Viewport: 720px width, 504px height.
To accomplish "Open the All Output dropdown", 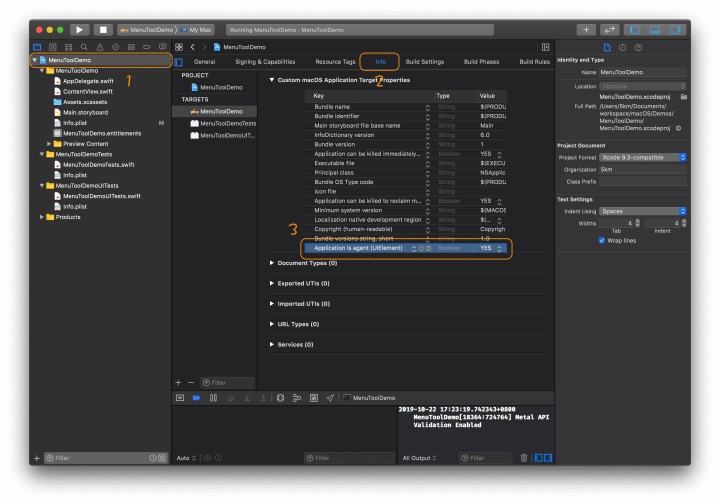I will pos(419,458).
